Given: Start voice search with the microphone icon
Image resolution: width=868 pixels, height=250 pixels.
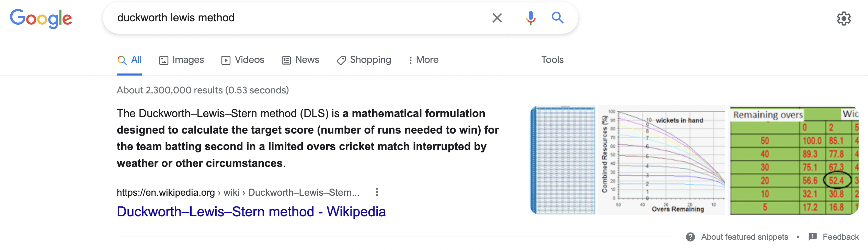Looking at the screenshot, I should coord(530,18).
